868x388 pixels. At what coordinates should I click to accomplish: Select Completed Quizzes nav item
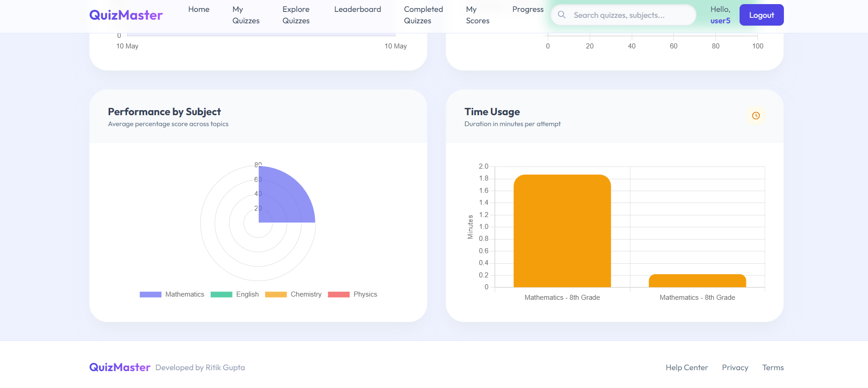423,15
